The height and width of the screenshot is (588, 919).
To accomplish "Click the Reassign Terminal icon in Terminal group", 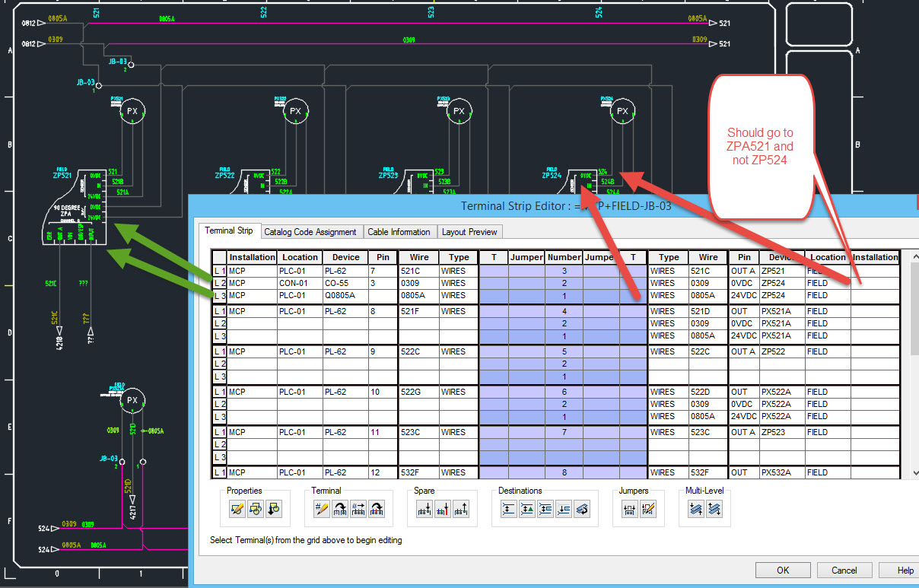I will pyautogui.click(x=341, y=508).
